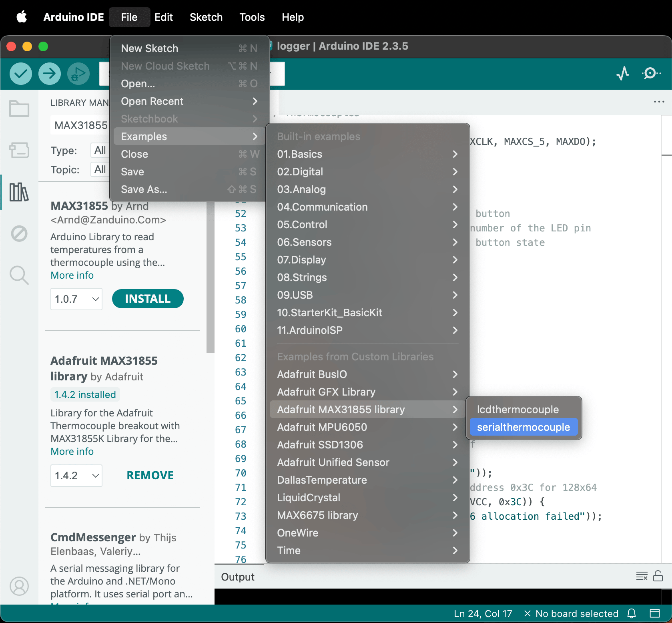The width and height of the screenshot is (672, 623).
Task: Expand the 04.Communication examples submenu
Action: (x=367, y=207)
